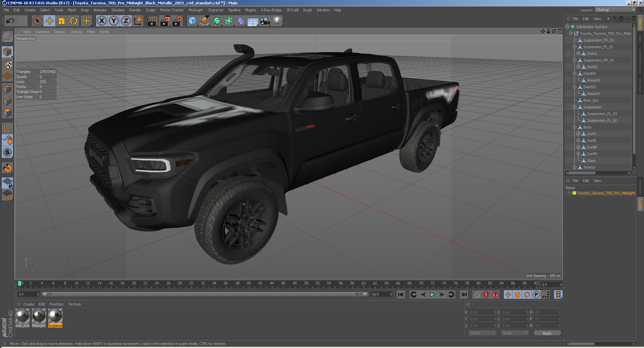Add a Light bulb object

pyautogui.click(x=277, y=21)
